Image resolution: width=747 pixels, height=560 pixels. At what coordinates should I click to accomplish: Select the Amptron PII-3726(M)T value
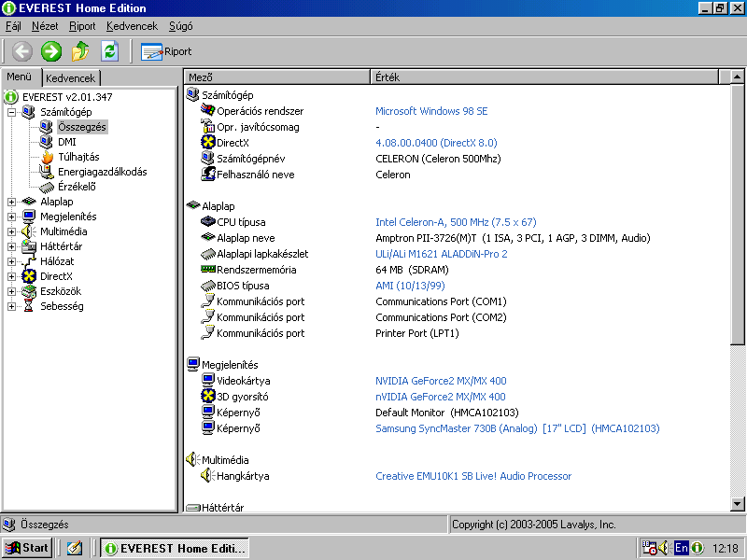point(513,238)
